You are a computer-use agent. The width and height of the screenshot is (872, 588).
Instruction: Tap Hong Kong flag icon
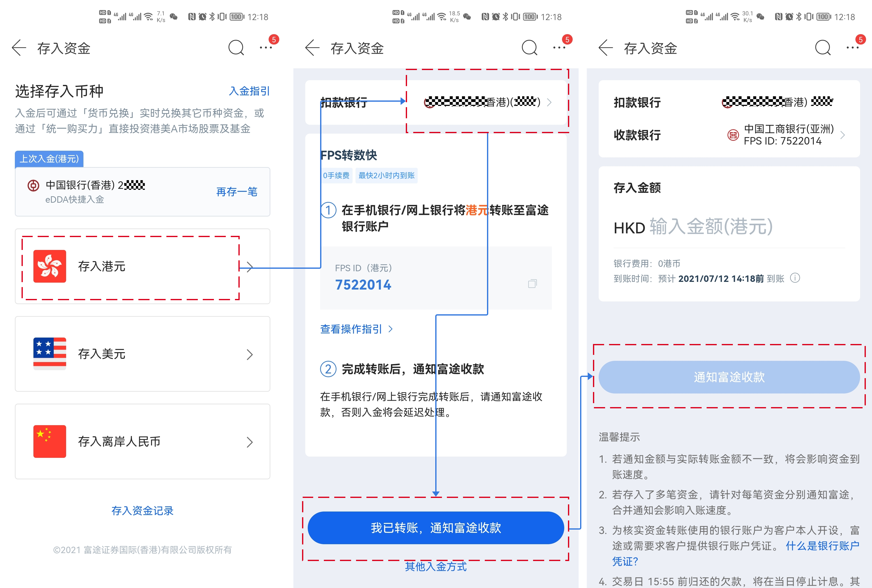click(50, 266)
